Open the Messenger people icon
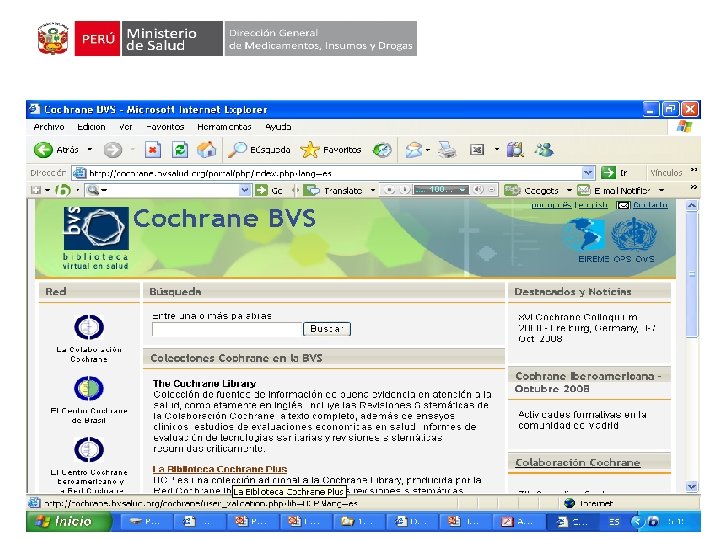The image size is (720, 540). [x=544, y=150]
